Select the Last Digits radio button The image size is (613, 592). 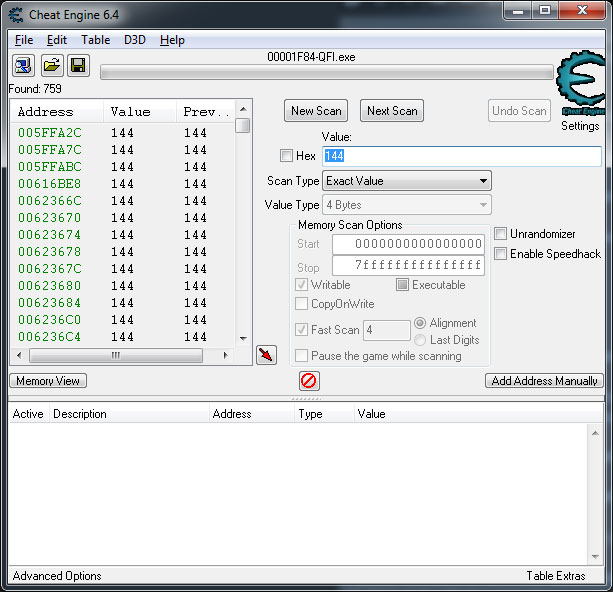tap(420, 340)
